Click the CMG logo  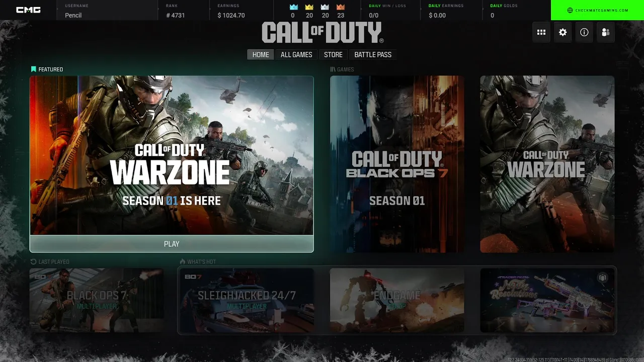(28, 10)
